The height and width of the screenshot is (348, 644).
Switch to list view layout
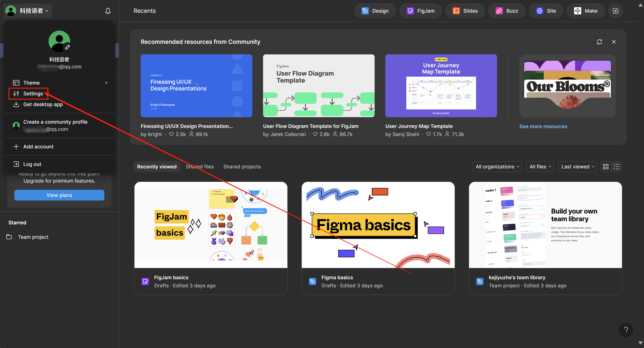point(617,167)
